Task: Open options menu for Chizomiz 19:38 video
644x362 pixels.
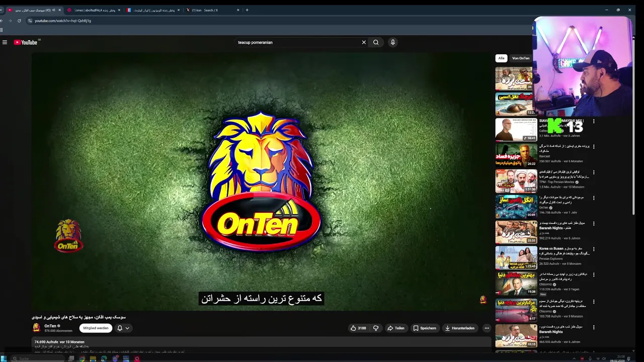Action: (x=594, y=275)
